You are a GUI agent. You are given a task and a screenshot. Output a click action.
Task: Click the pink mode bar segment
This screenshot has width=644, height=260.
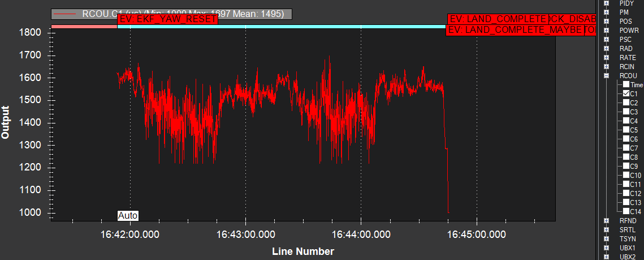pyautogui.click(x=84, y=27)
